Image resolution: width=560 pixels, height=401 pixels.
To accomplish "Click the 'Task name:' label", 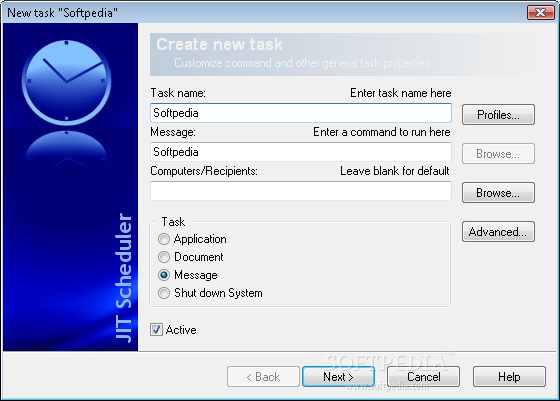I will [178, 93].
